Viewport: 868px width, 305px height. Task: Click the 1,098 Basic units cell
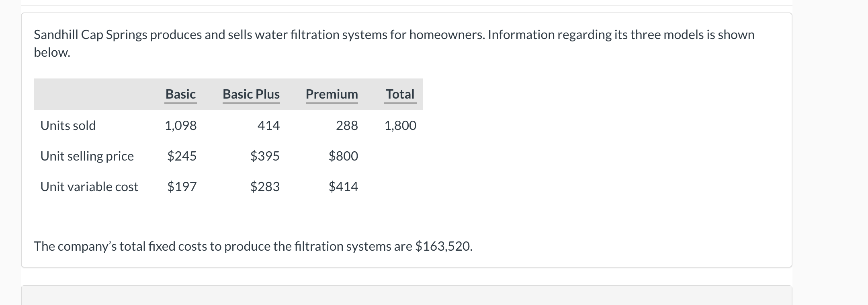pyautogui.click(x=180, y=126)
